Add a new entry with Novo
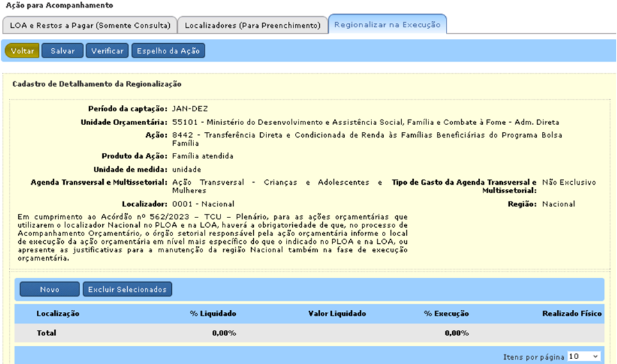Image resolution: width=617 pixels, height=364 pixels. 49,289
